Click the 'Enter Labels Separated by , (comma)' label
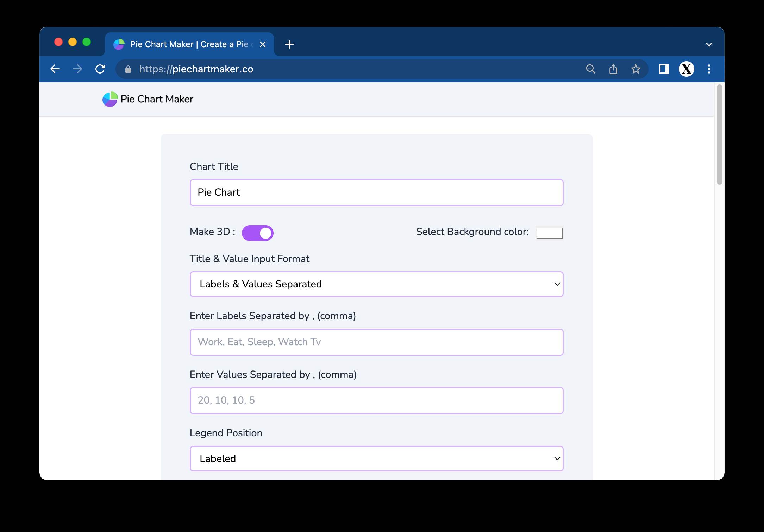 pyautogui.click(x=273, y=316)
